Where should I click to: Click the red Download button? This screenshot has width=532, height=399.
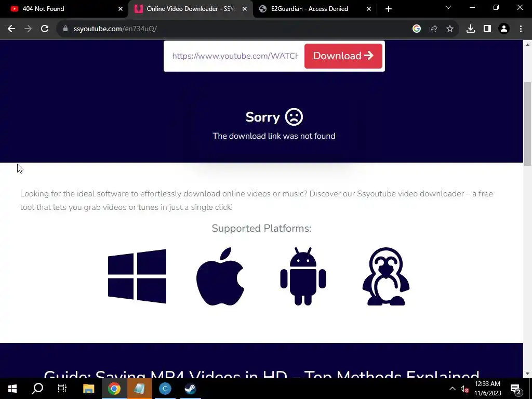pos(343,56)
